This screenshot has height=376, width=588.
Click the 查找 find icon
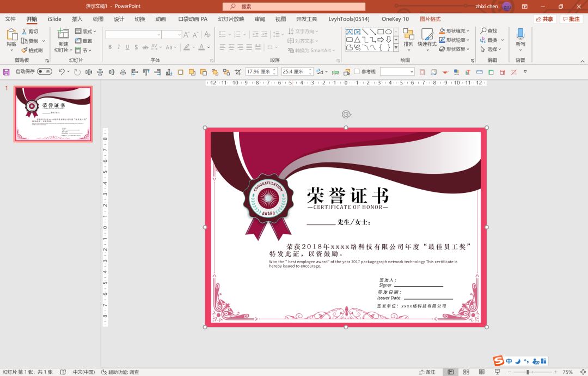tap(488, 31)
